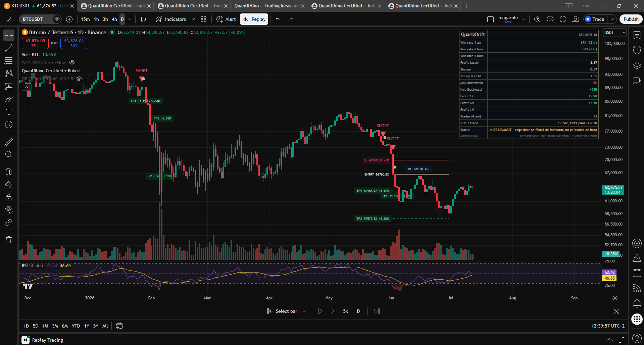Open the indicator templates grid icon
Screen dimensions: 644x345
204,19
